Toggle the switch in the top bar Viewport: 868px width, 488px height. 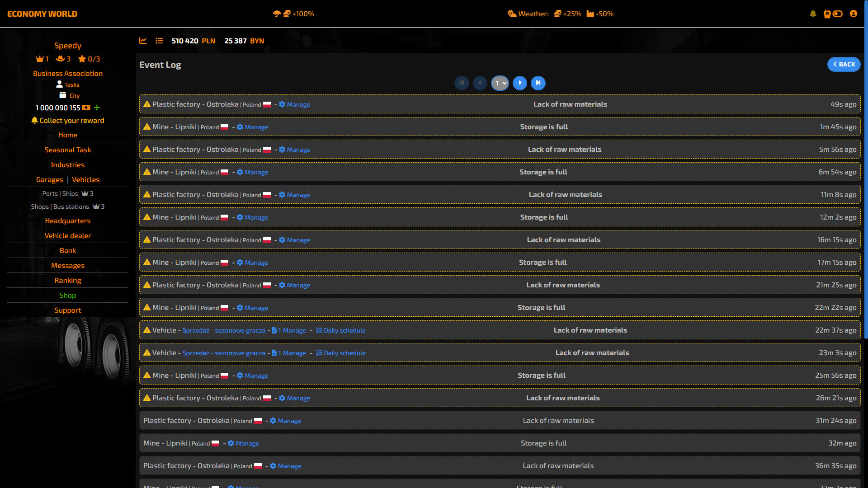(x=837, y=14)
